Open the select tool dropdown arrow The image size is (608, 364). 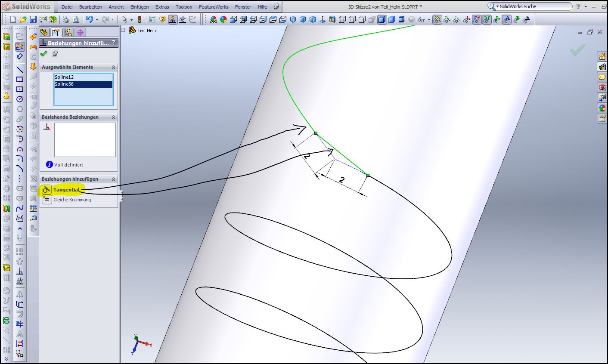132,20
